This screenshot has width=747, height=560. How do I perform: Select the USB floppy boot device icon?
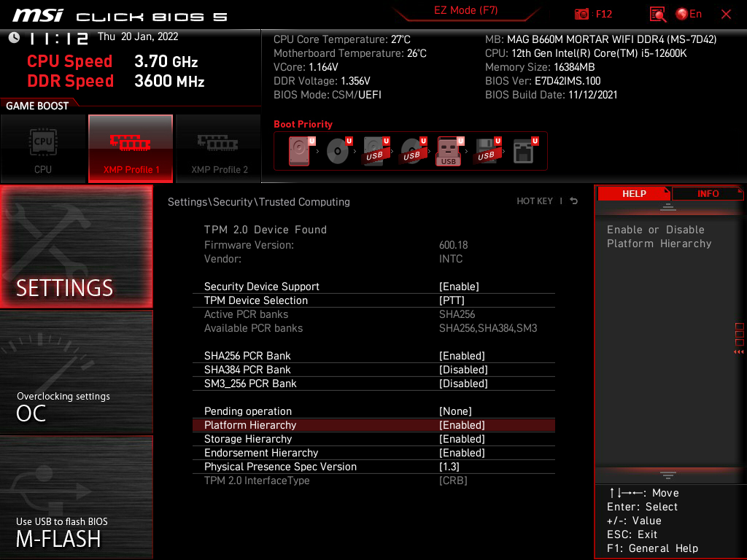click(x=487, y=151)
